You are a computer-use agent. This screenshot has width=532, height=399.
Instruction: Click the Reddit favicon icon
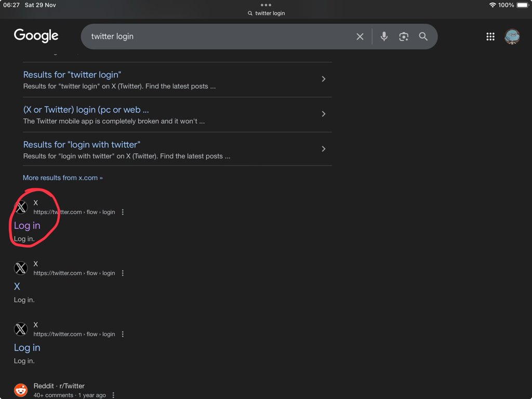point(21,391)
